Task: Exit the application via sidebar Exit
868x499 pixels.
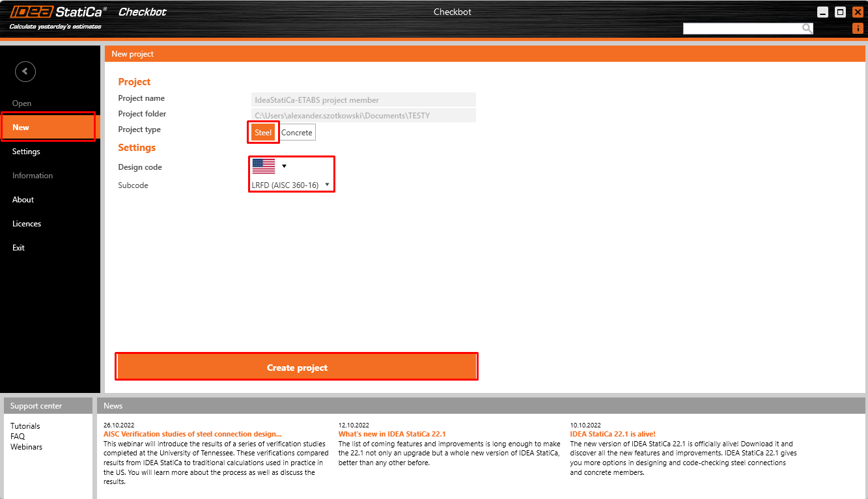Action: tap(18, 247)
